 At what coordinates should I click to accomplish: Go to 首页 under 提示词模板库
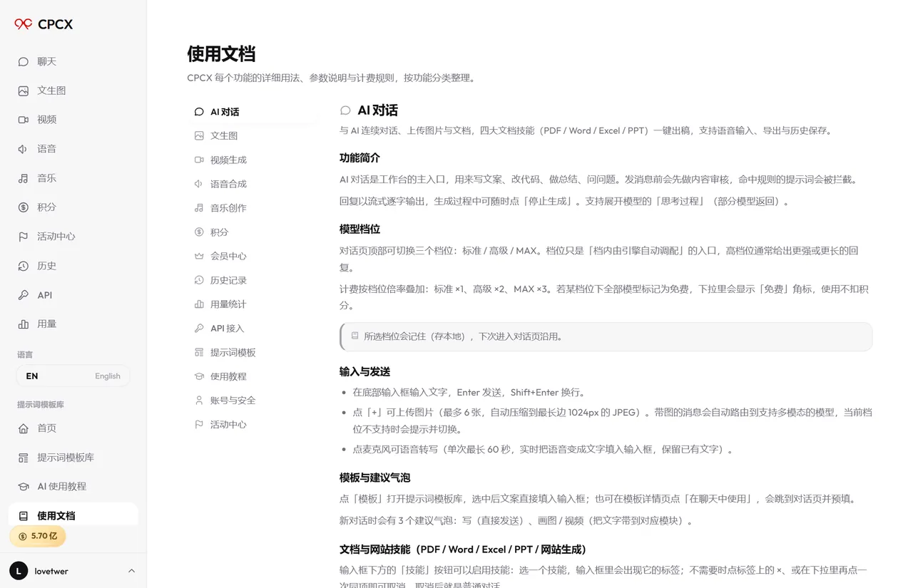point(73,428)
